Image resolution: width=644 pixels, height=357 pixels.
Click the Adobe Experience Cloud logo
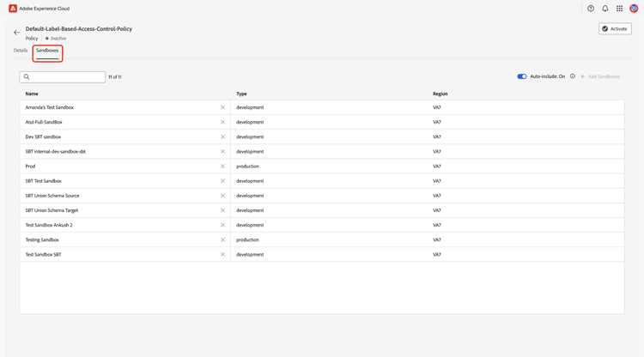(13, 9)
